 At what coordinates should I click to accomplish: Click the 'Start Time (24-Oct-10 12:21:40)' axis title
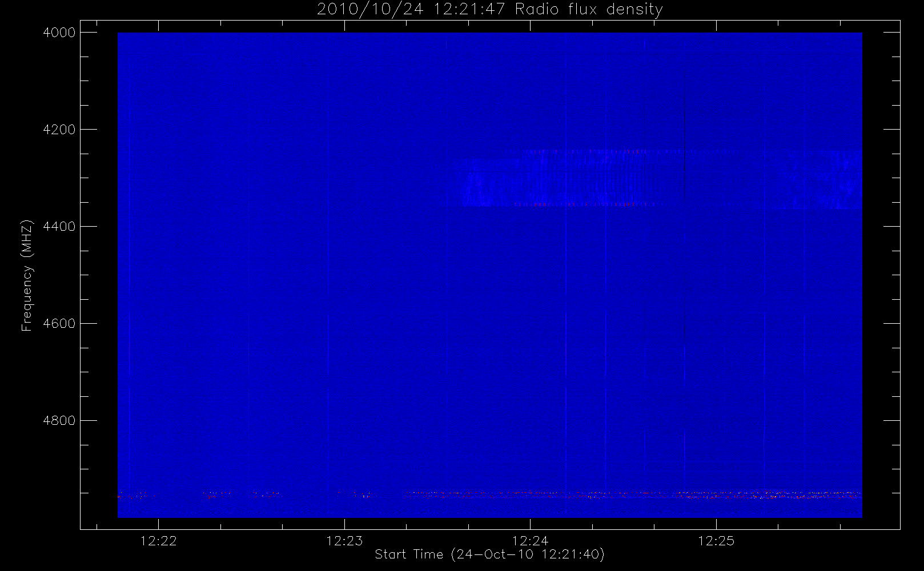click(489, 554)
